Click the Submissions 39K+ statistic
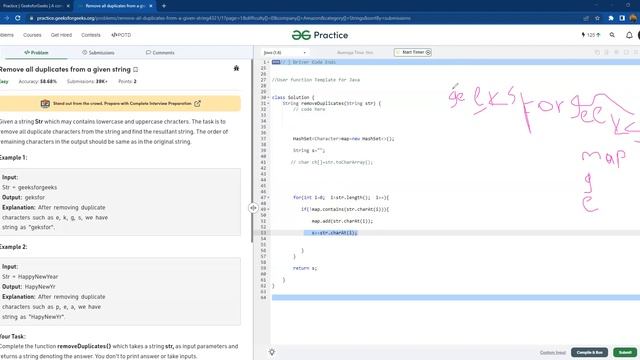 click(x=87, y=82)
